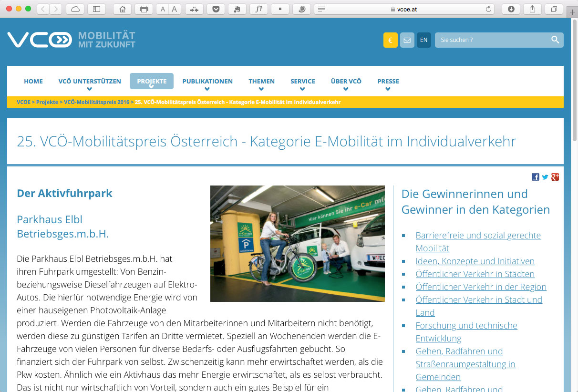The image size is (578, 392).
Task: Select PRESSE in the navigation bar
Action: point(388,81)
